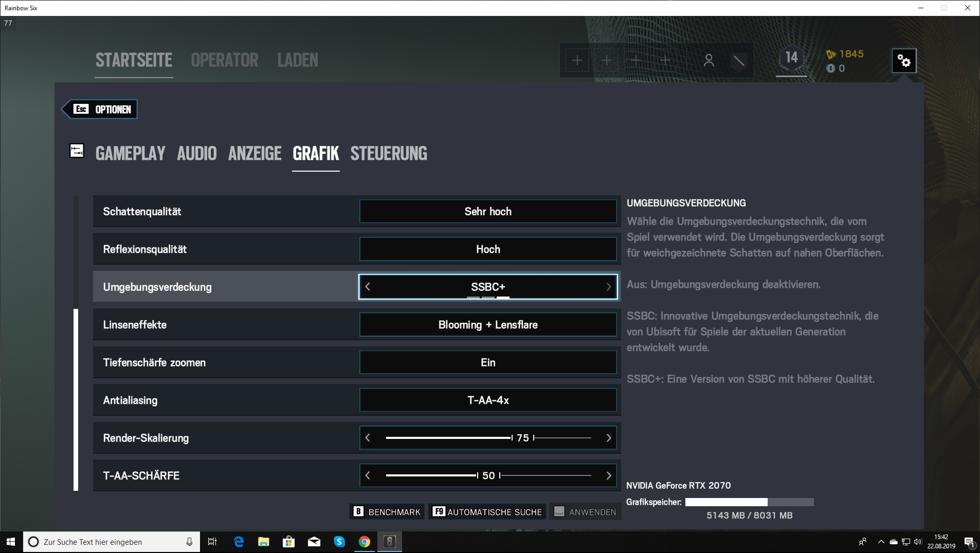Open the Schattenqualität Sehr hoch selector
Image resolution: width=980 pixels, height=553 pixels.
click(x=488, y=211)
